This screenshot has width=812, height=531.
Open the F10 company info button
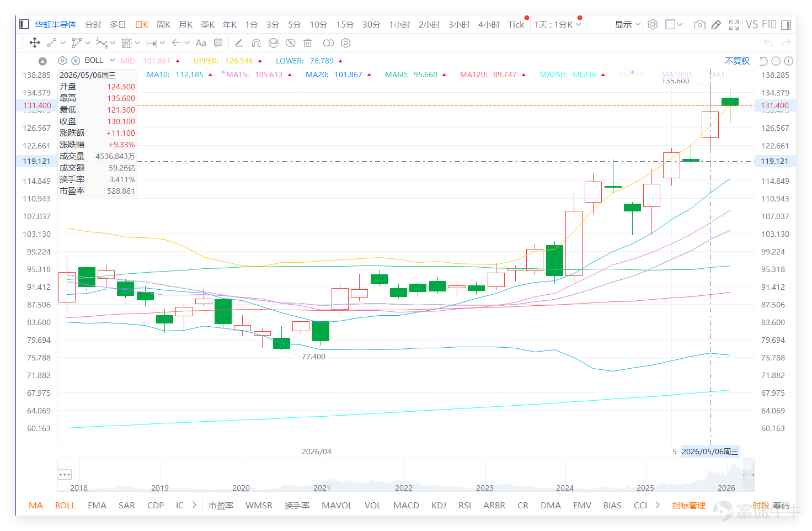click(x=769, y=24)
